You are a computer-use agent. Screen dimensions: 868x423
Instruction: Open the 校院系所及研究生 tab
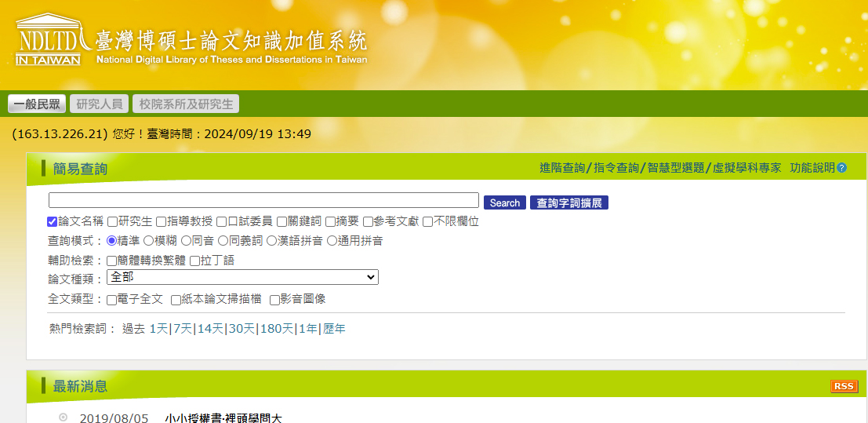pos(186,104)
